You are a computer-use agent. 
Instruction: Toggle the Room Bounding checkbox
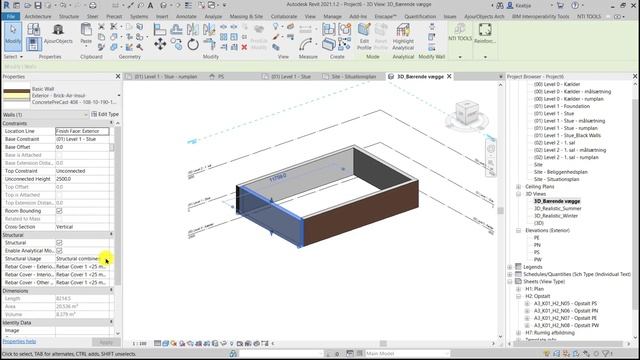[x=59, y=211]
